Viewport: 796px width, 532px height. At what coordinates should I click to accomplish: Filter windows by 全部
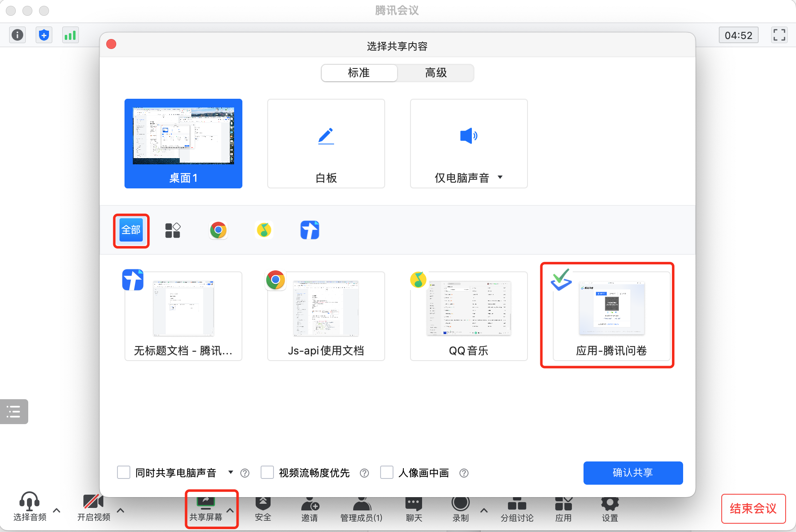click(131, 230)
